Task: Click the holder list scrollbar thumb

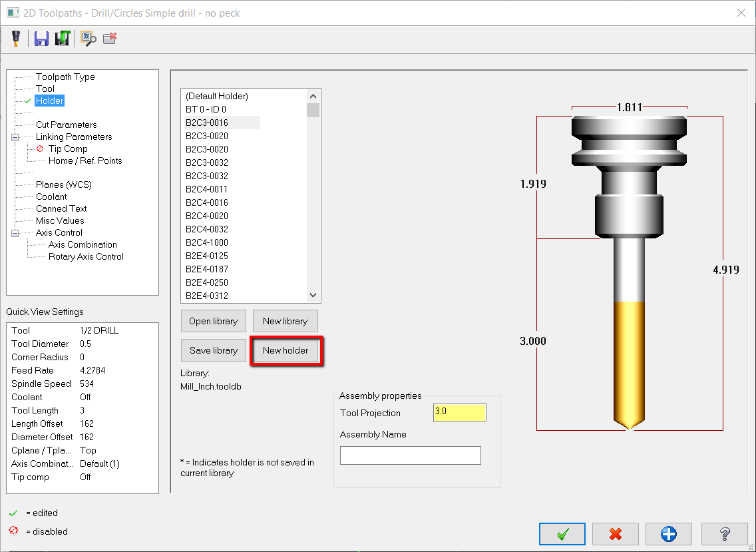Action: pos(313,110)
